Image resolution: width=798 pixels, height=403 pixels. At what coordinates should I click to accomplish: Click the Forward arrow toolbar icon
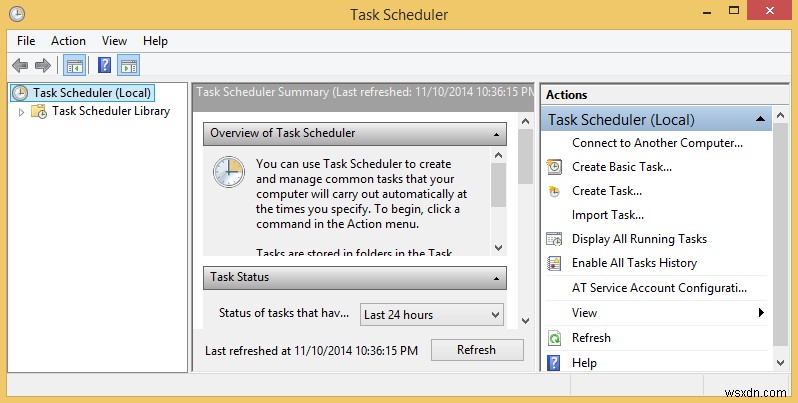coord(42,66)
